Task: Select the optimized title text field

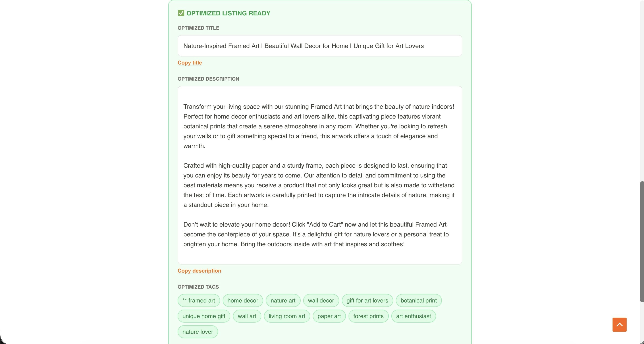Action: pos(320,46)
